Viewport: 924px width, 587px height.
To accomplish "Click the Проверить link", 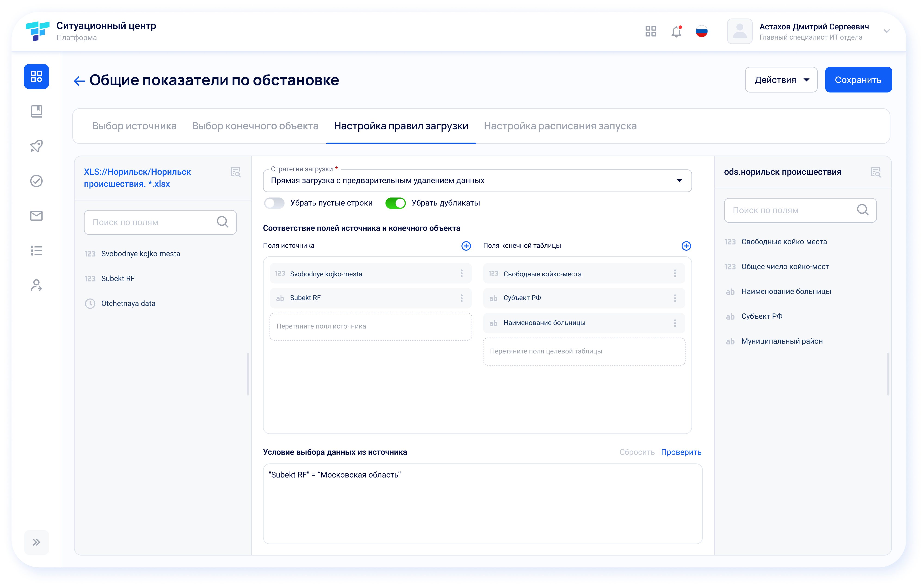I will click(x=681, y=452).
